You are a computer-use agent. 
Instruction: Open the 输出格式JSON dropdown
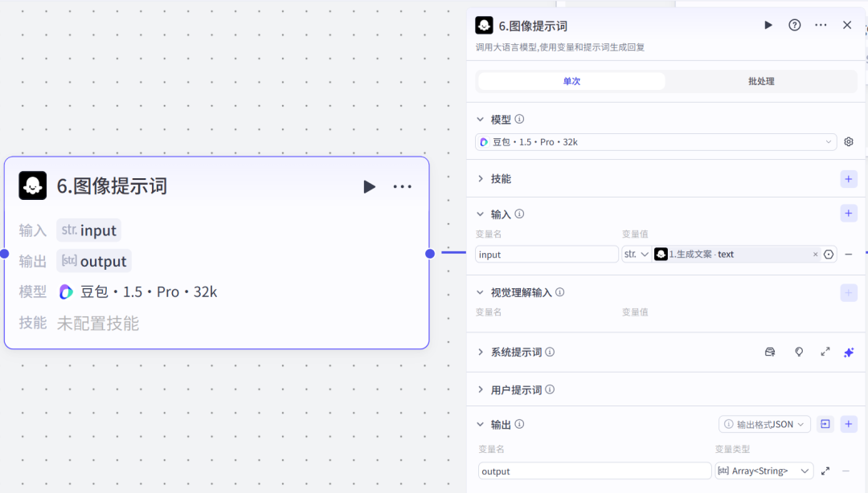pos(764,425)
